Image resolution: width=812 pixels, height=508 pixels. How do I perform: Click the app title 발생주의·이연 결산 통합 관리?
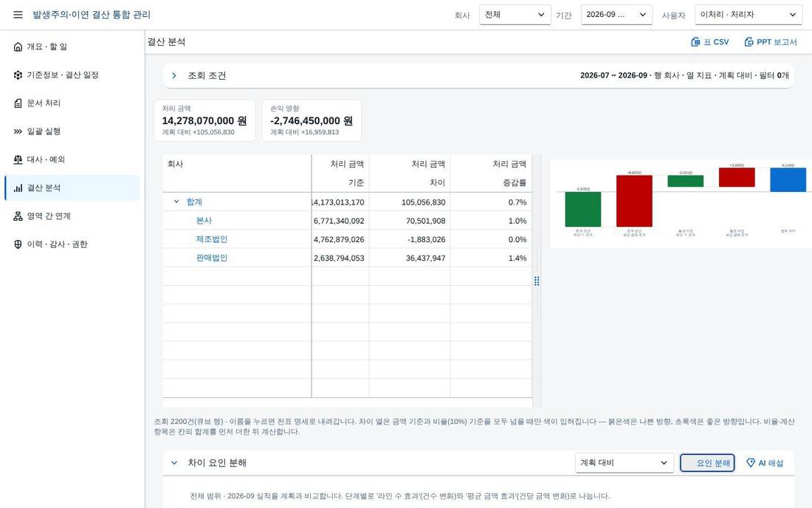(92, 15)
